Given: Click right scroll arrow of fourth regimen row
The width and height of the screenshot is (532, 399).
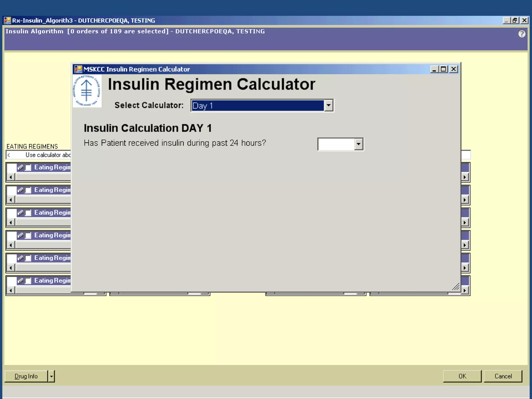Looking at the screenshot, I should pos(465,245).
